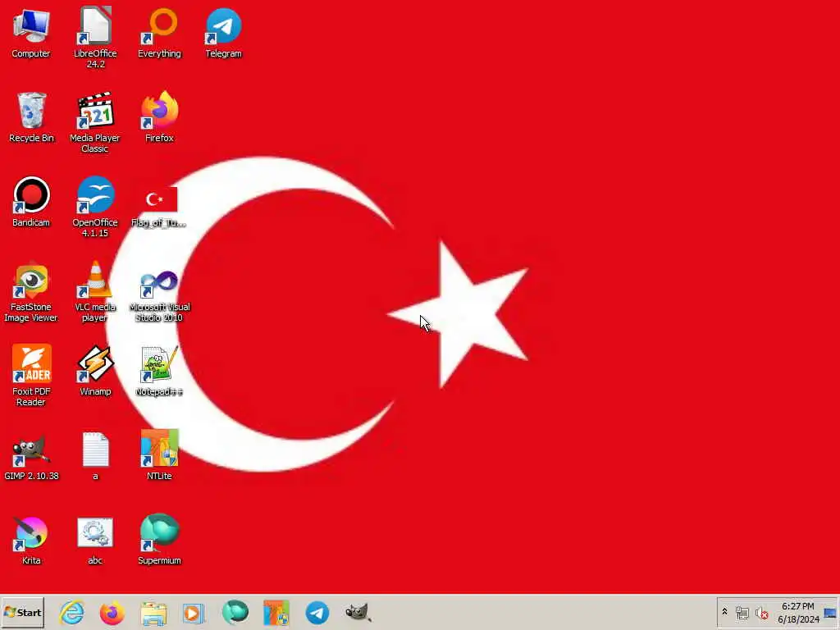Viewport: 840px width, 630px height.
Task: Select Media Player Classic shortcut
Action: point(95,122)
